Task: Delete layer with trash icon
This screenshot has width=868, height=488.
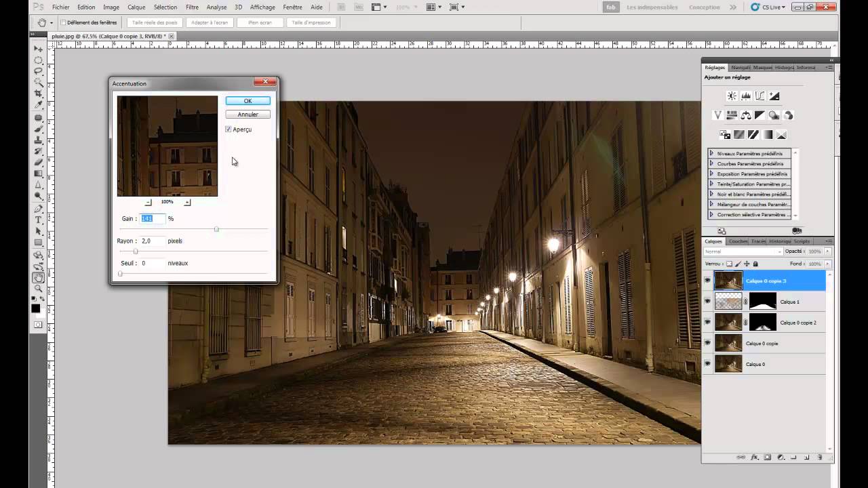Action: pos(820,457)
